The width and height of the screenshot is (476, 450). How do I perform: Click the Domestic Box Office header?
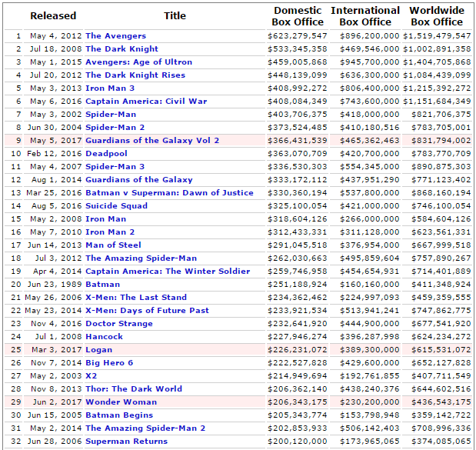click(x=298, y=16)
